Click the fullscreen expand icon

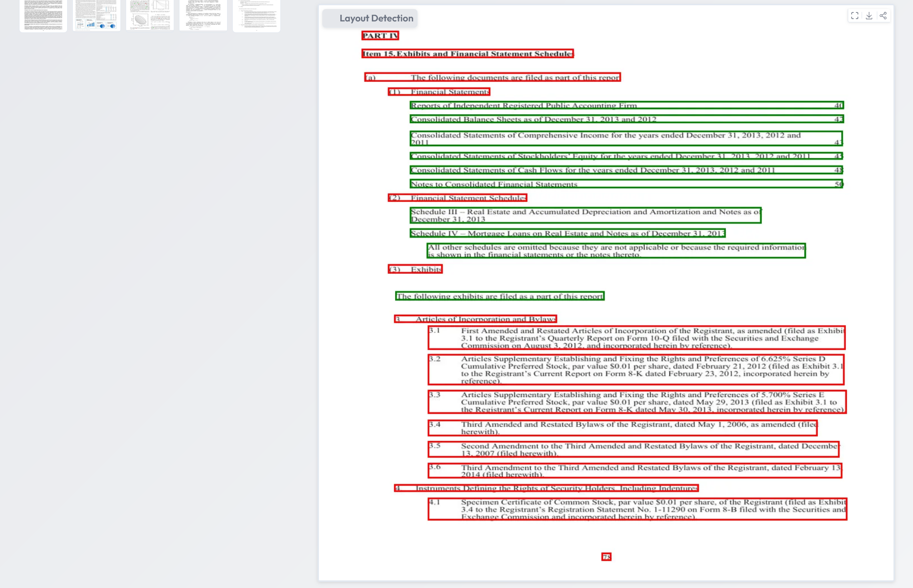[854, 16]
